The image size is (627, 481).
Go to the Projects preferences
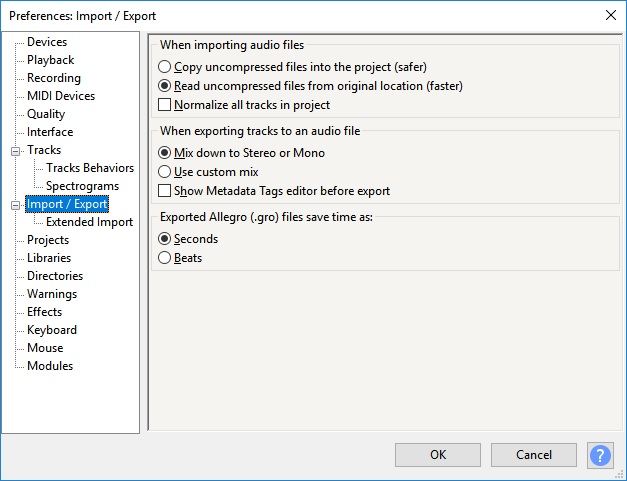point(48,240)
